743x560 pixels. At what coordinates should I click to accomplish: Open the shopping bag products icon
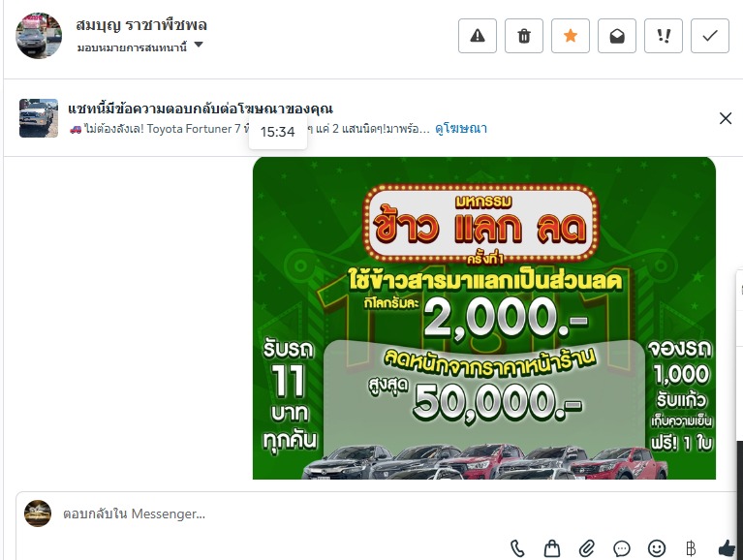pyautogui.click(x=551, y=548)
